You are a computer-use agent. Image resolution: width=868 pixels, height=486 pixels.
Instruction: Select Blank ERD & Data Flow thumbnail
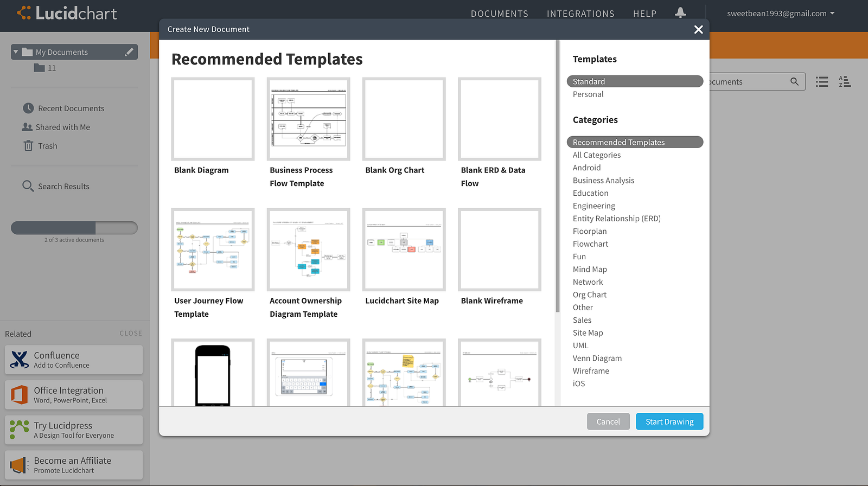(499, 119)
